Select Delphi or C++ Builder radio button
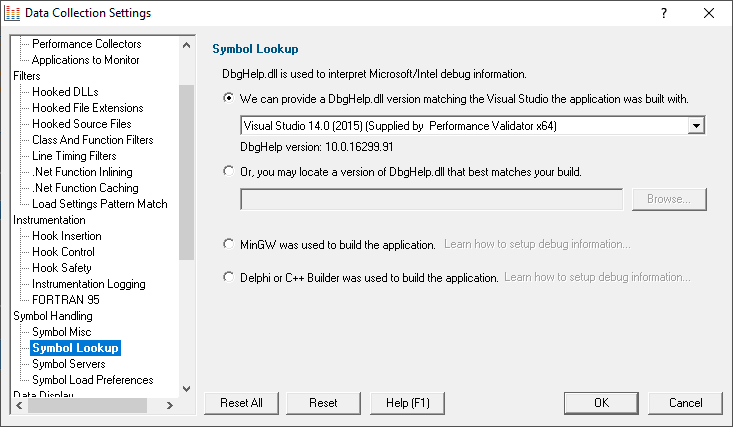Image resolution: width=733 pixels, height=427 pixels. tap(229, 277)
